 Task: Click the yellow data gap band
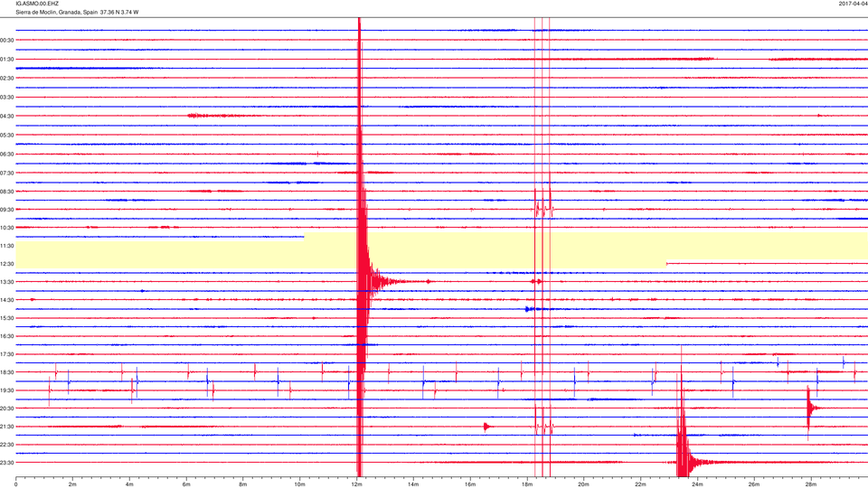442,250
